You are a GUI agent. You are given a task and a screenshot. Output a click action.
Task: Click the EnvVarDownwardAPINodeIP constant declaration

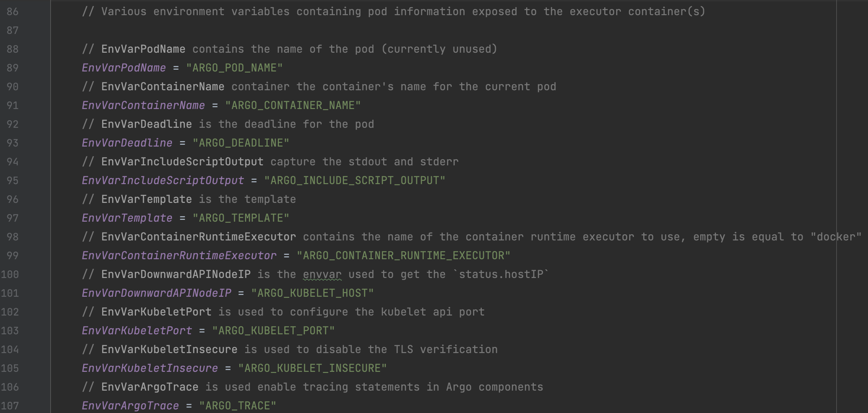pyautogui.click(x=156, y=293)
